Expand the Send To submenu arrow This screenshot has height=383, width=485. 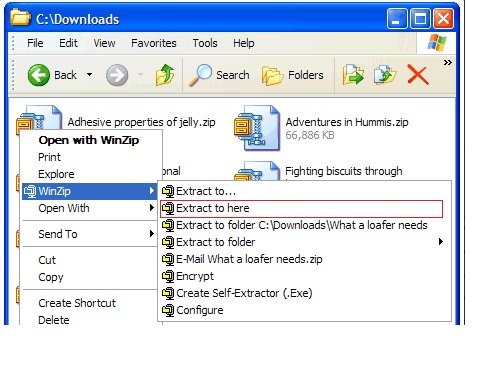click(x=152, y=234)
